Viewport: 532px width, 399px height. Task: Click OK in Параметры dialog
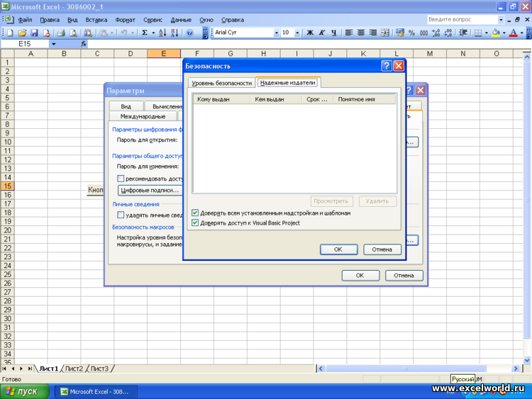pos(360,275)
